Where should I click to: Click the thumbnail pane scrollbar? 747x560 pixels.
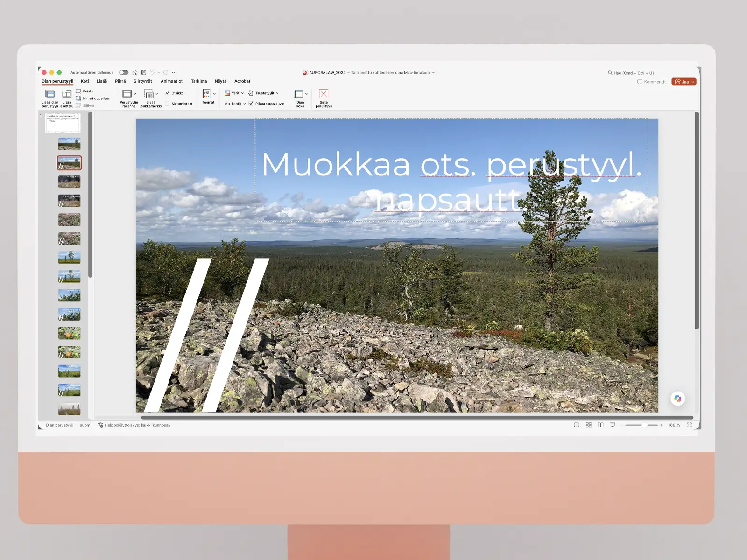click(90, 195)
